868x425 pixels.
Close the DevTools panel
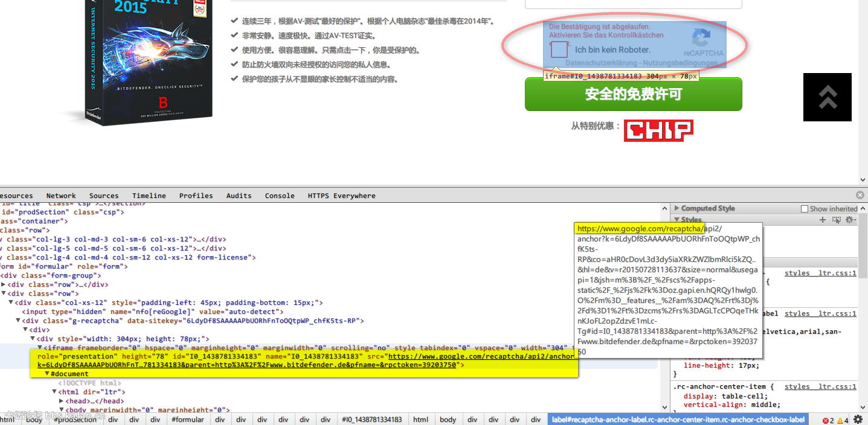pos(860,195)
